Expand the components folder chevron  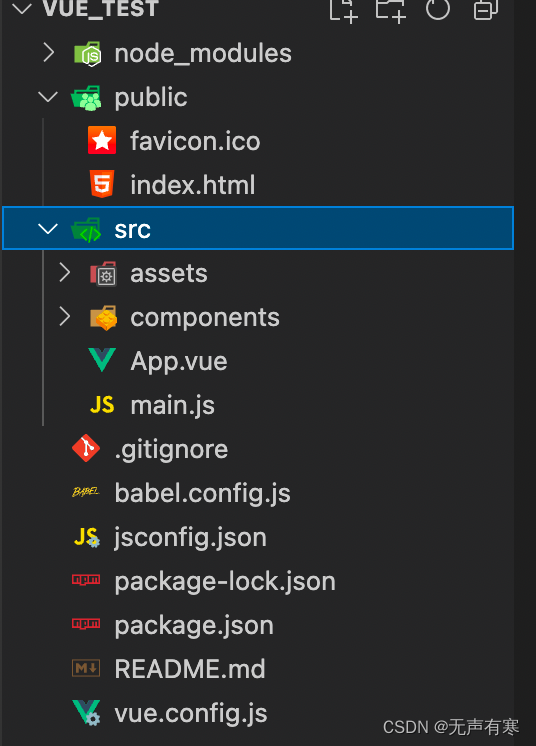pos(64,316)
